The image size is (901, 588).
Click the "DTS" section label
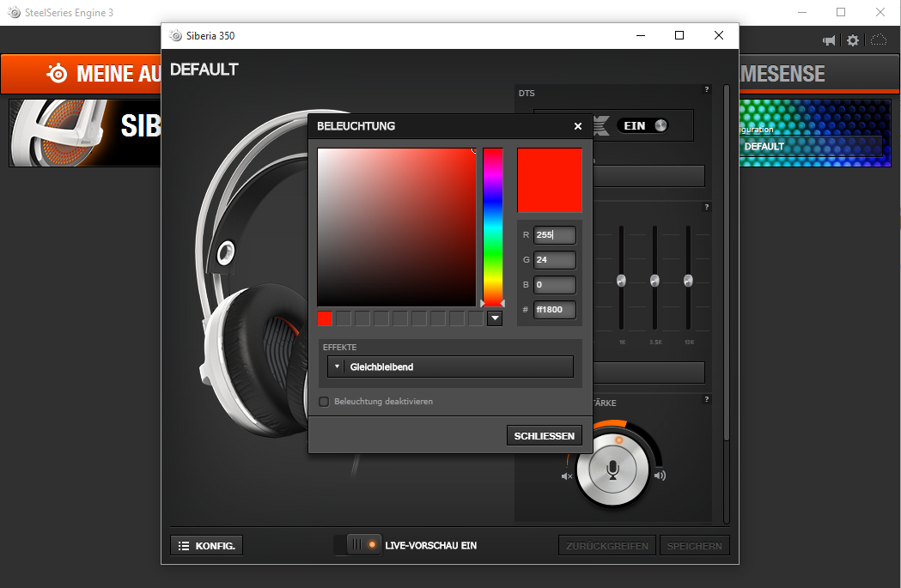(x=527, y=93)
